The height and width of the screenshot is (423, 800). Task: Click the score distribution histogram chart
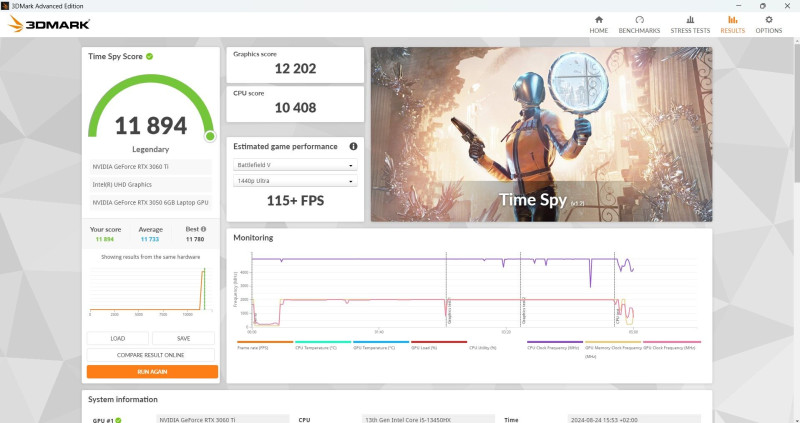151,290
